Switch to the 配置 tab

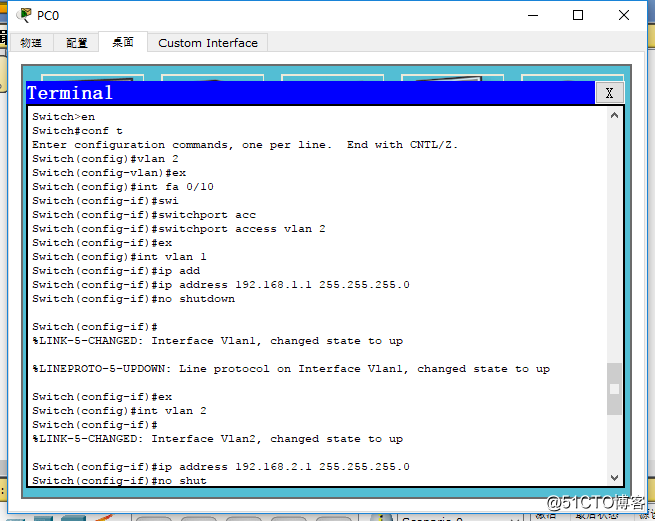click(76, 43)
